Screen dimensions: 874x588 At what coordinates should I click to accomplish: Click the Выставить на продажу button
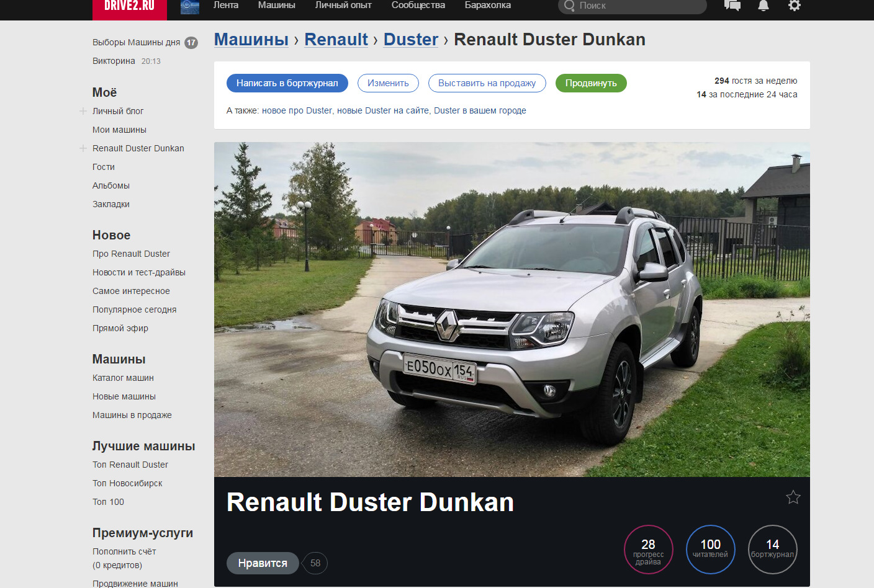487,83
